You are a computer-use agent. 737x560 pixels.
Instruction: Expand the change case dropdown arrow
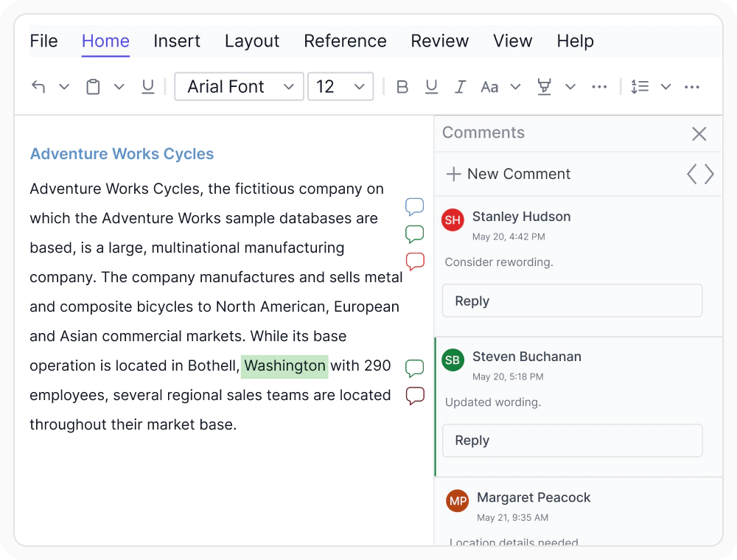point(516,87)
